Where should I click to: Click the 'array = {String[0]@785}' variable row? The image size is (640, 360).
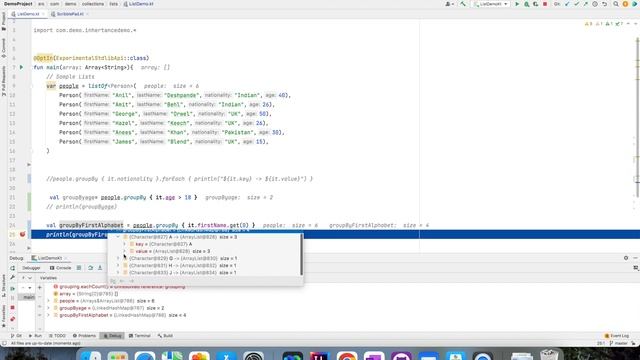(x=88, y=294)
